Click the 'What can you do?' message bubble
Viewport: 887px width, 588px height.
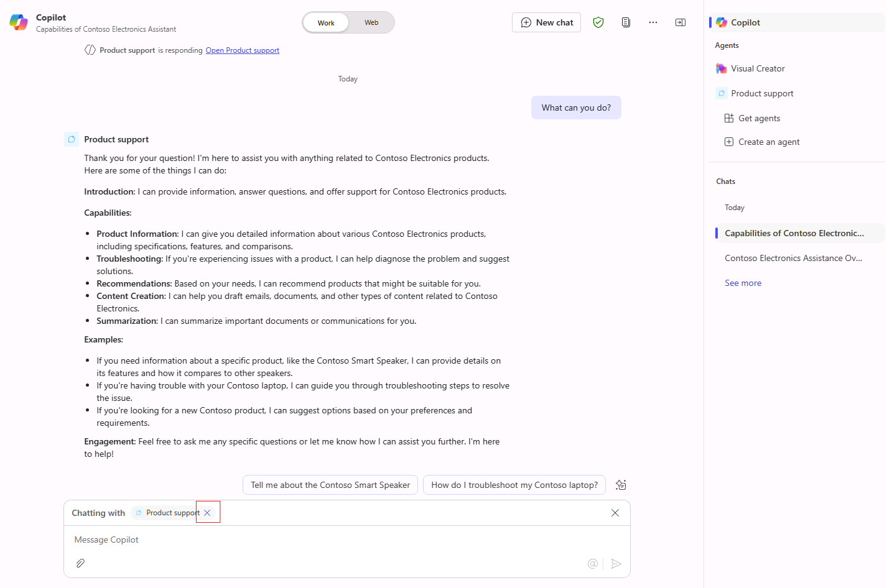[x=576, y=108]
